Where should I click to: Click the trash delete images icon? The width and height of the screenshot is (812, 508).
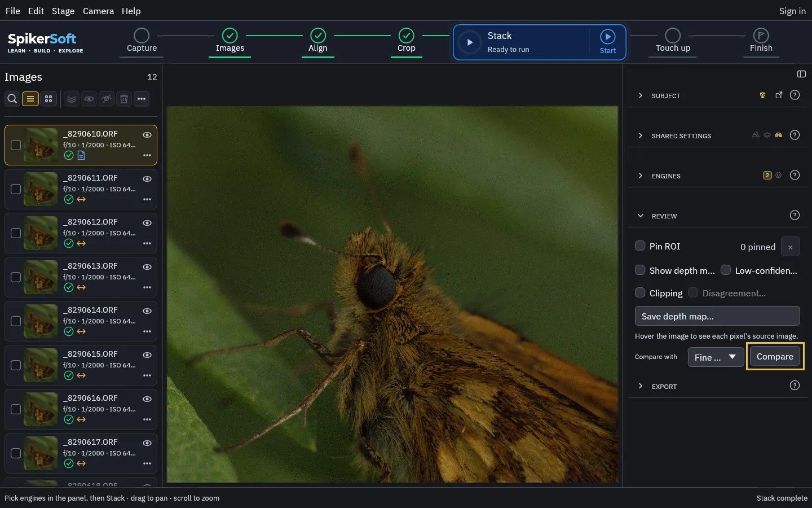(x=124, y=99)
